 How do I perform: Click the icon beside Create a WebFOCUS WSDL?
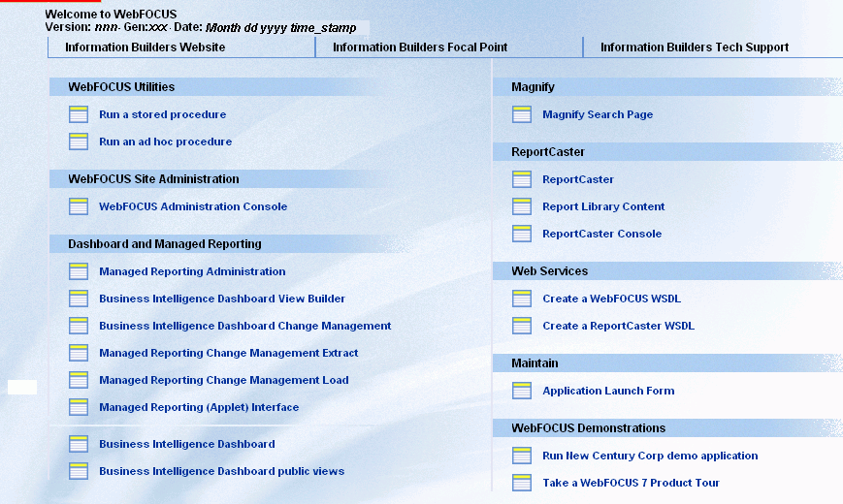coord(522,299)
